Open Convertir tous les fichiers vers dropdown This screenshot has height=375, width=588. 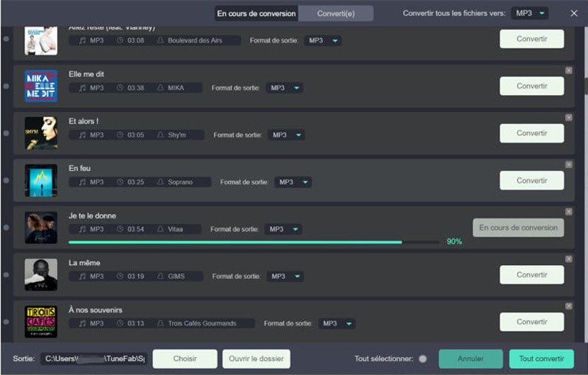[x=529, y=13]
